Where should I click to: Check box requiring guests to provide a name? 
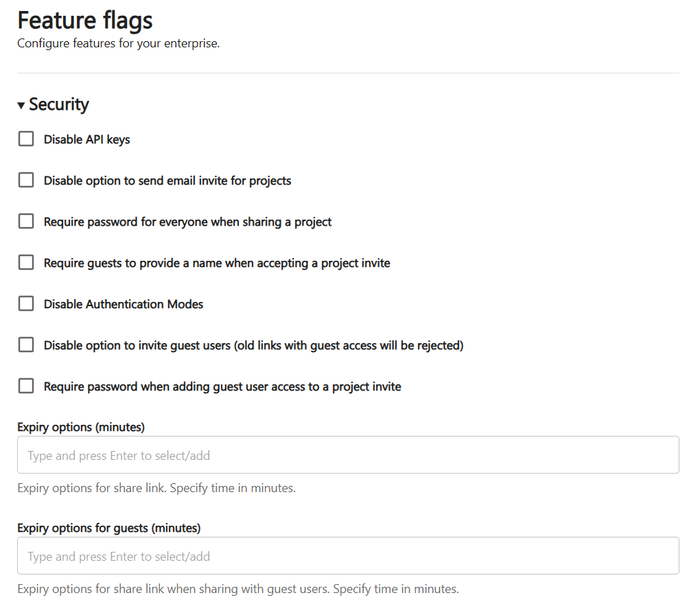[26, 263]
